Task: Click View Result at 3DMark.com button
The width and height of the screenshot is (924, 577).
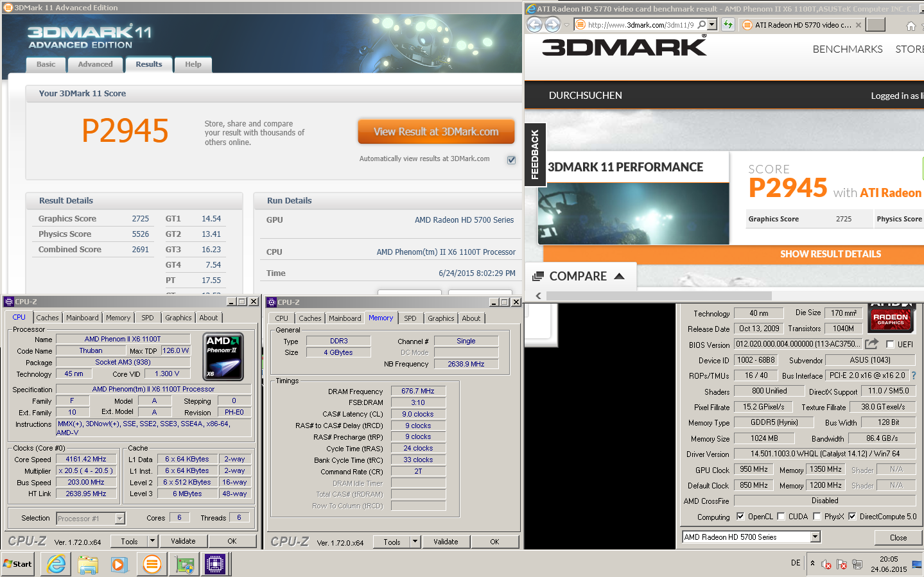Action: tap(436, 132)
